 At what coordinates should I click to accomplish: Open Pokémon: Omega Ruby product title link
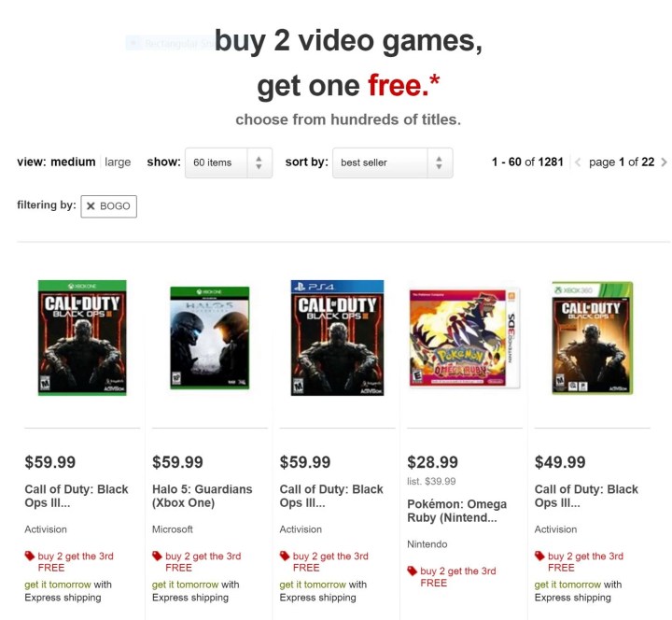tap(456, 511)
